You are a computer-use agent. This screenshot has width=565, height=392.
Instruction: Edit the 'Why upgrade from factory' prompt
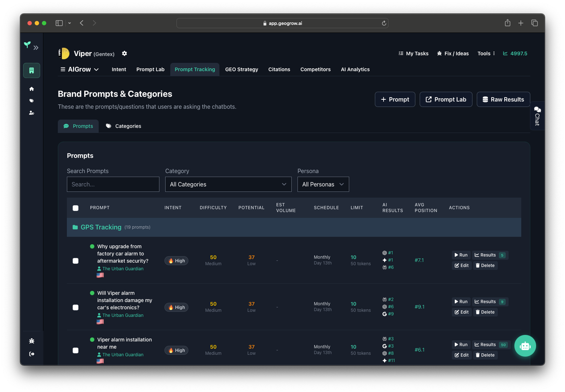461,265
